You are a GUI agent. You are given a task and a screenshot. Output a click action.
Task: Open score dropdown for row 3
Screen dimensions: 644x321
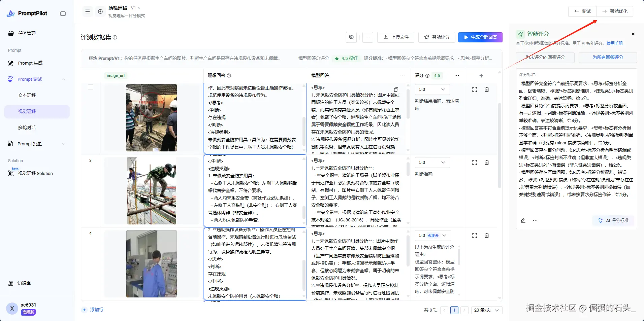(432, 162)
